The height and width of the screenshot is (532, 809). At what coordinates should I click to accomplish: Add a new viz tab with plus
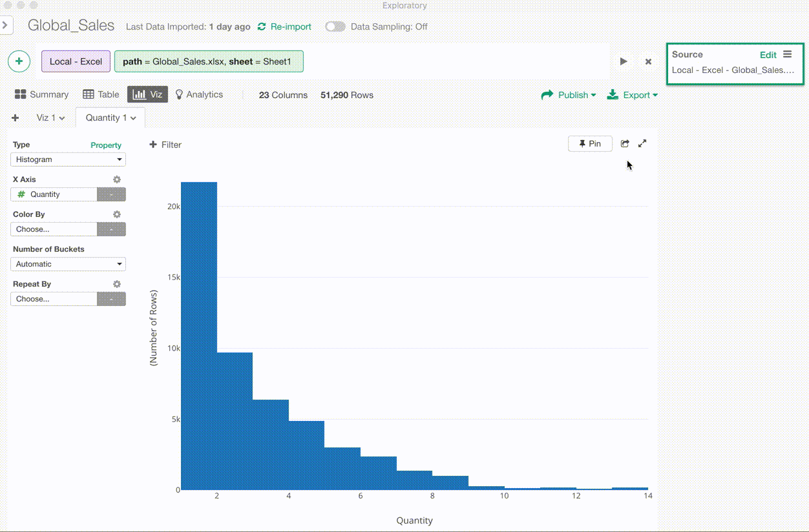click(x=16, y=118)
